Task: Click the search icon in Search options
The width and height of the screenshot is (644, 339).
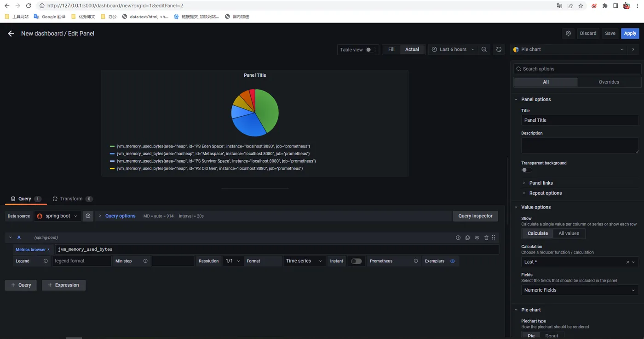Action: (519, 69)
